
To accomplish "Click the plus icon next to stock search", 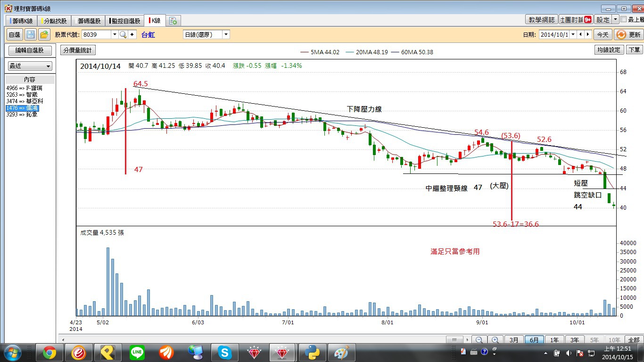I will pyautogui.click(x=132, y=34).
